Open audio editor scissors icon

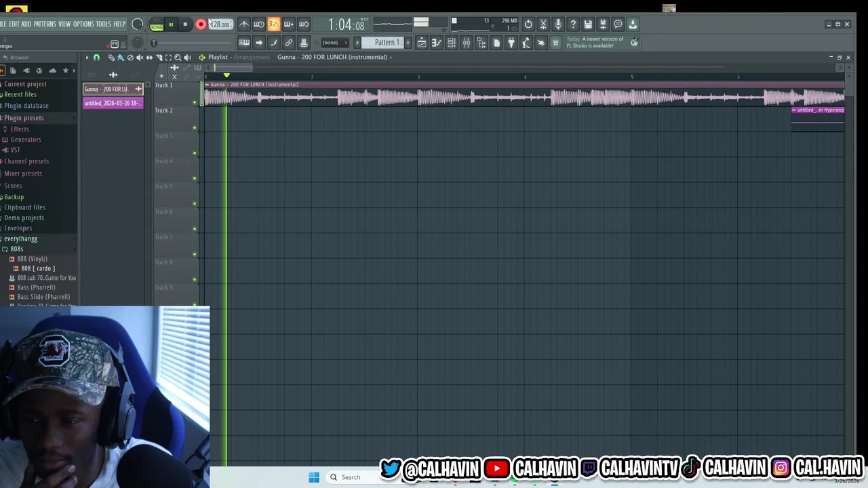point(543,24)
